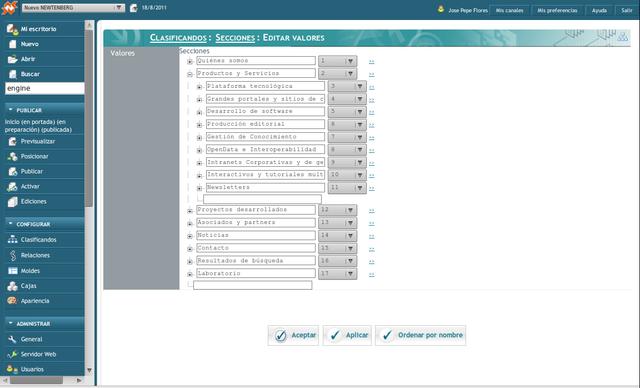The height and width of the screenshot is (388, 640).
Task: Click the Ediciones icon
Action: [13, 202]
